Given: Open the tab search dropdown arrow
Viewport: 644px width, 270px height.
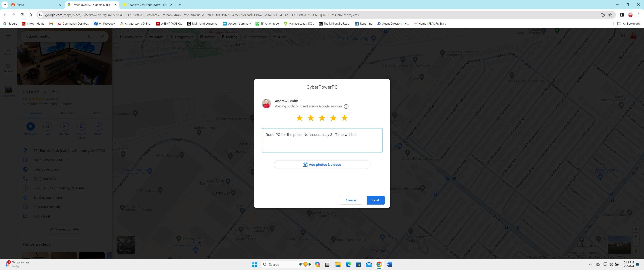Looking at the screenshot, I should click(4, 4).
